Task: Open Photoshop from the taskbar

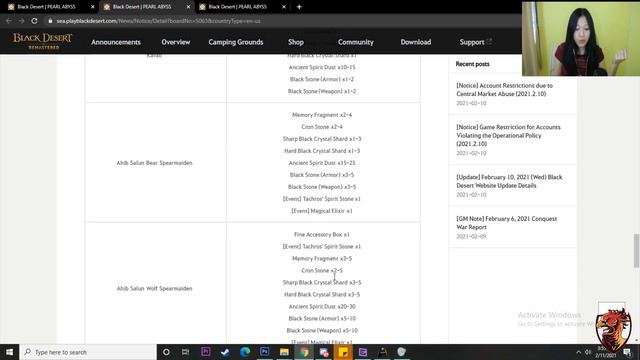Action: tap(264, 351)
